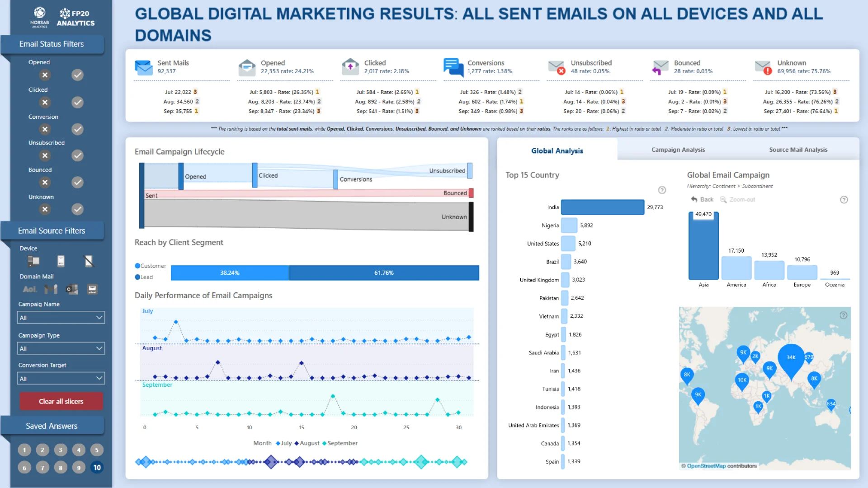The width and height of the screenshot is (868, 488).
Task: Include Clicked status with the check toggle
Action: [x=77, y=103]
